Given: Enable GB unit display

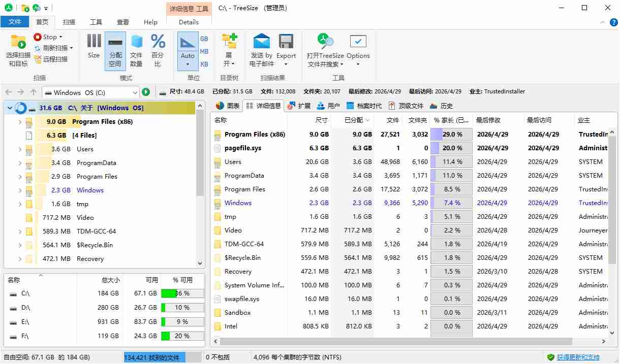Looking at the screenshot, I should [x=204, y=39].
